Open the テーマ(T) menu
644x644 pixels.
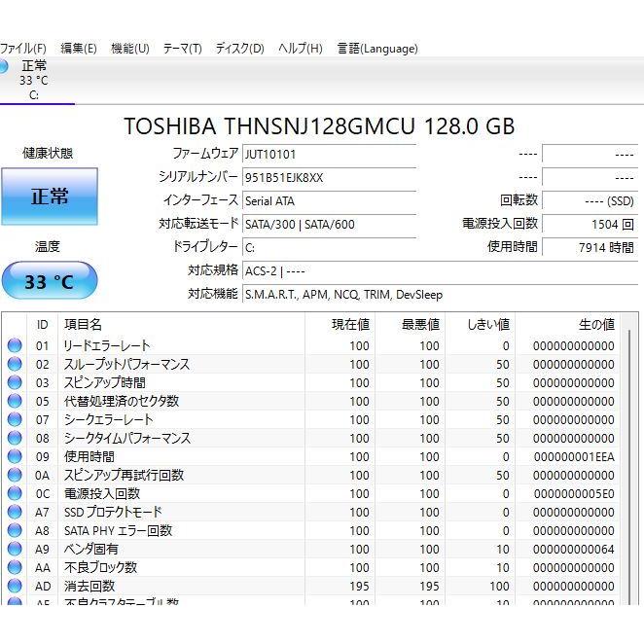182,49
